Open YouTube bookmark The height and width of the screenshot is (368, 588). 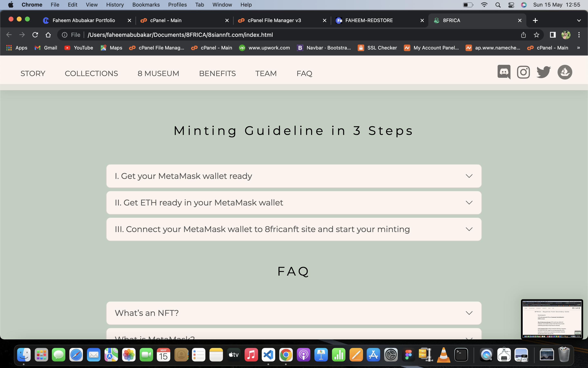pos(79,48)
